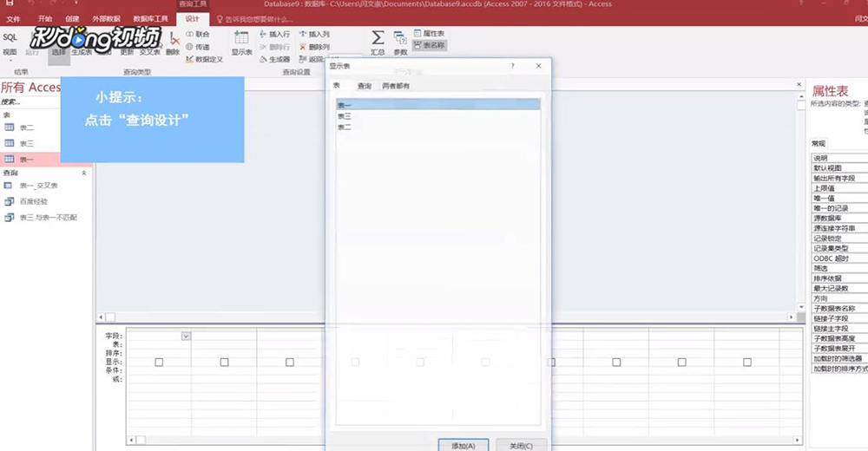Toggle the Show checkbox in ninth grid column
The image size is (868, 451).
681,362
